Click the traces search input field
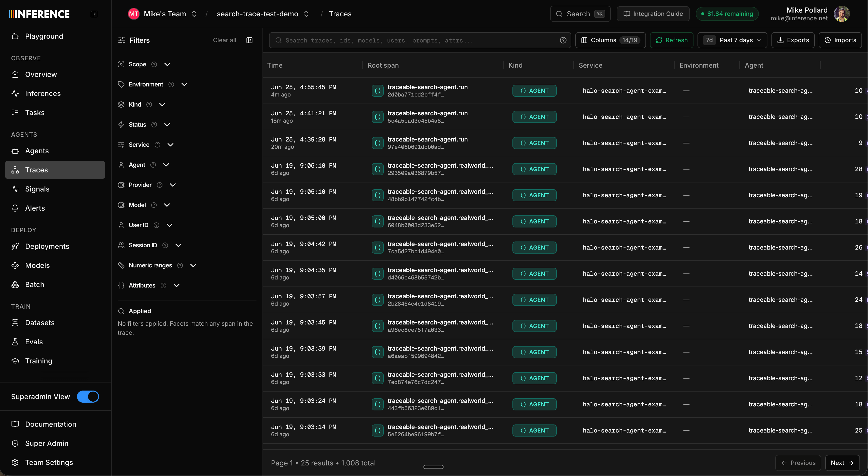This screenshot has height=476, width=868. (420, 40)
